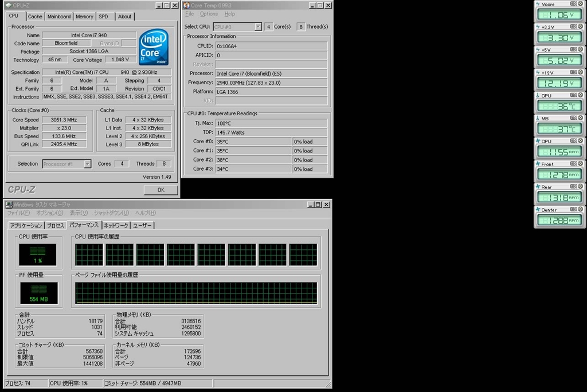
Task: Click the Core #2 temperature reading 38°C
Action: click(253, 160)
